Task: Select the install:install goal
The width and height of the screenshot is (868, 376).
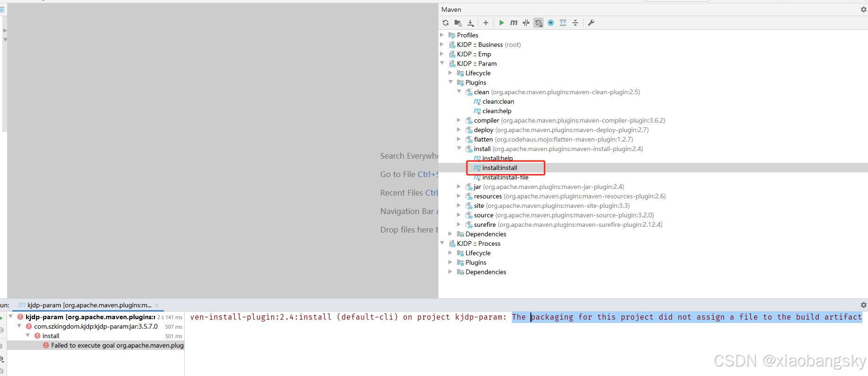Action: coord(500,168)
